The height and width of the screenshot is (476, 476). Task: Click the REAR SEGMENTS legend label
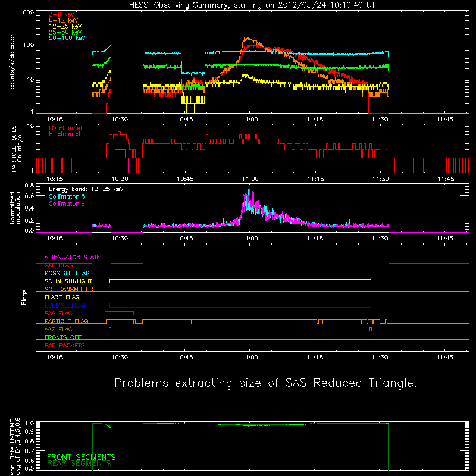79,464
